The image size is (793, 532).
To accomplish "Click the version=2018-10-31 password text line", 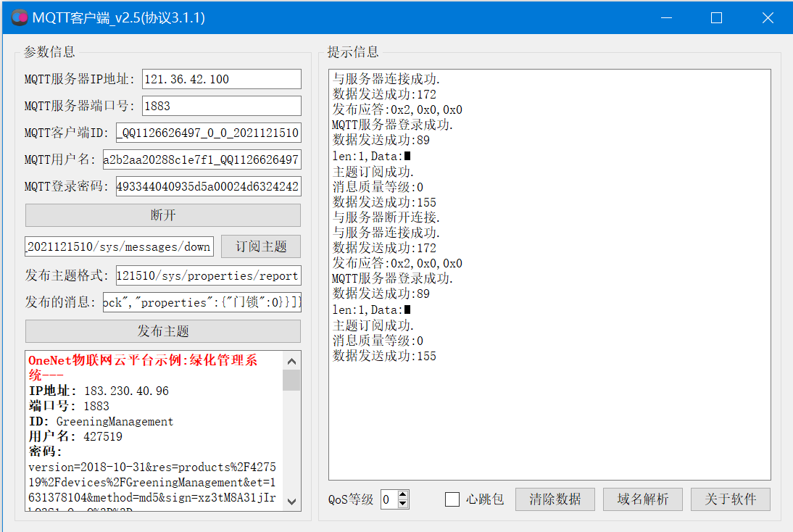I will [x=152, y=467].
